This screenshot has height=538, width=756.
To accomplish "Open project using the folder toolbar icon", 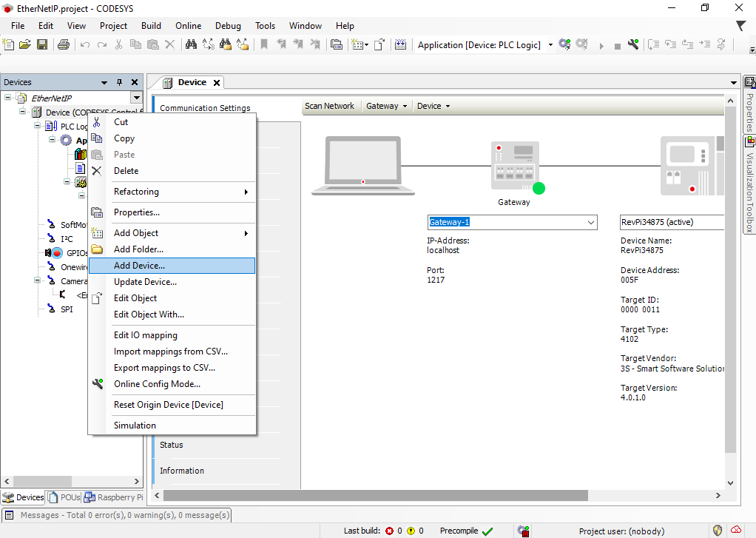I will (25, 44).
